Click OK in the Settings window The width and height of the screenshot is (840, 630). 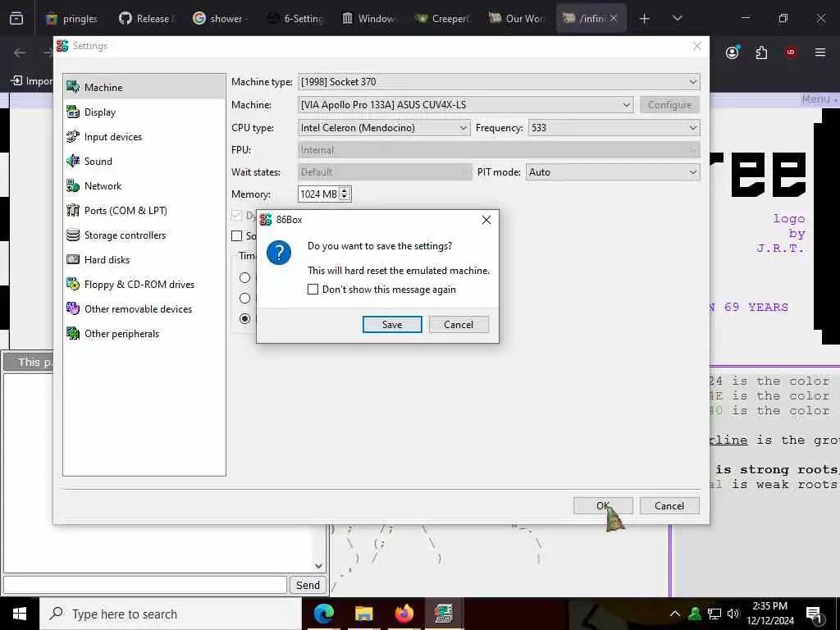click(603, 505)
